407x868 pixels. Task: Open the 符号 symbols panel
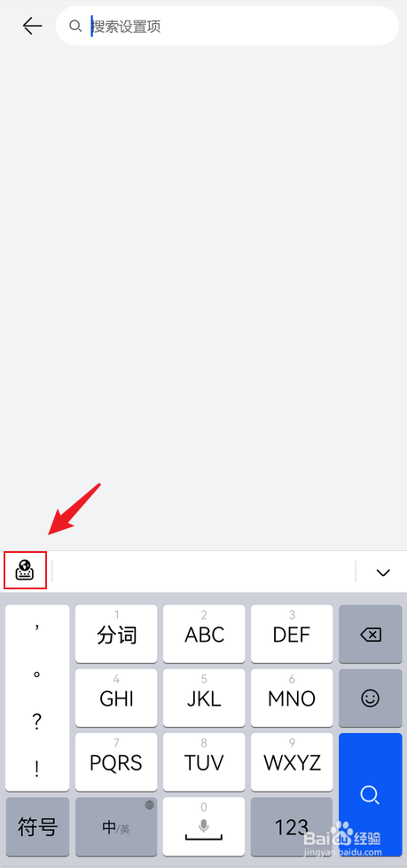click(37, 826)
